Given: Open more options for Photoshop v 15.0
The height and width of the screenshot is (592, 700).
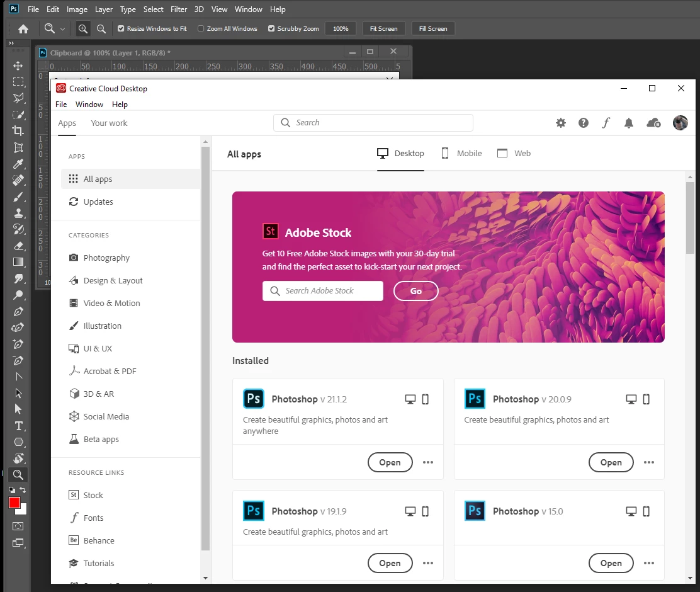Looking at the screenshot, I should click(648, 563).
